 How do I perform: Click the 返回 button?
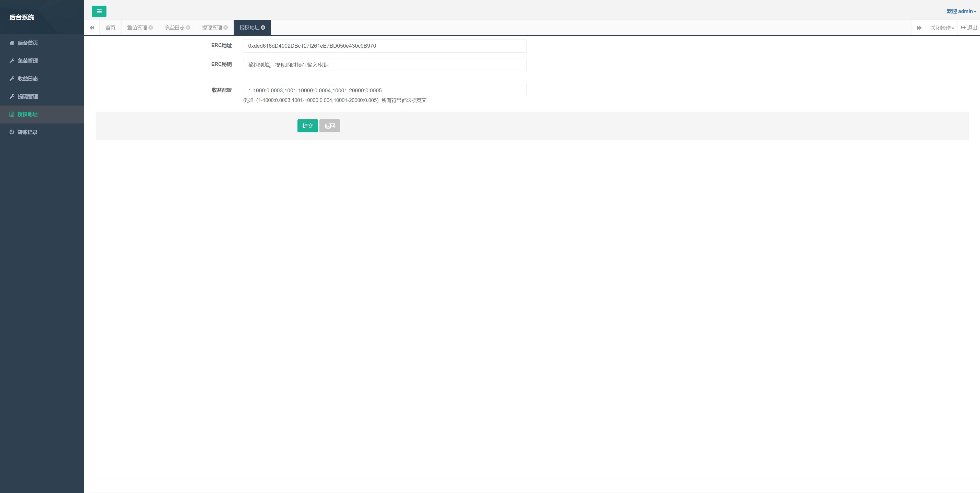[x=330, y=126]
